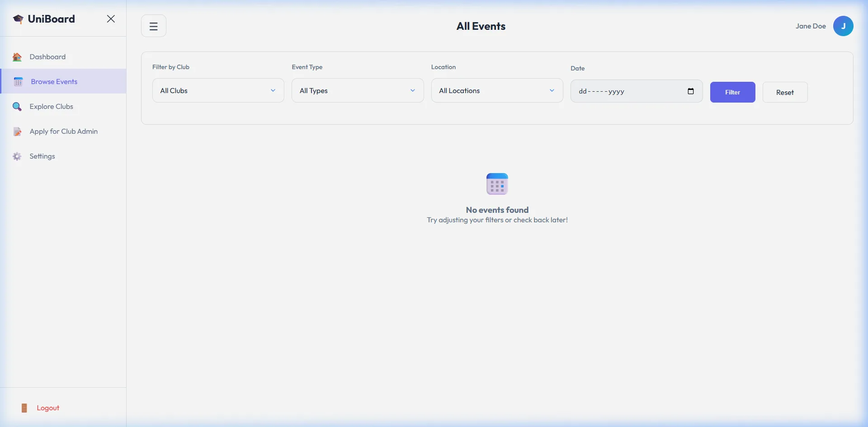Open Explore Clubs page
Screen dimensions: 868x427
coord(63,106)
